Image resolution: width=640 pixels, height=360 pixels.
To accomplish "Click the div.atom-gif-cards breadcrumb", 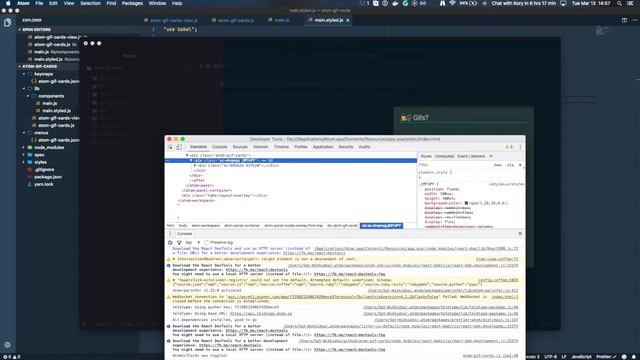I will 342,226.
